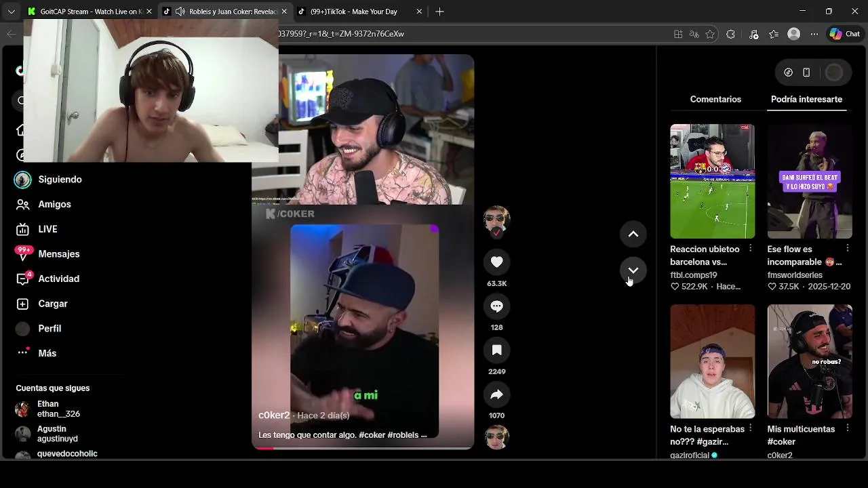The height and width of the screenshot is (488, 868).
Task: Add this page to favorites star icon
Action: point(710,34)
